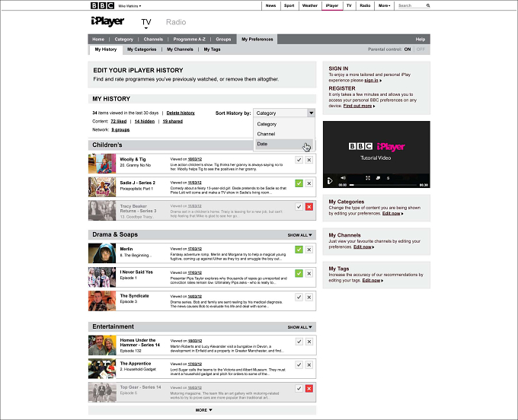Open Help in the navigation bar

[420, 40]
